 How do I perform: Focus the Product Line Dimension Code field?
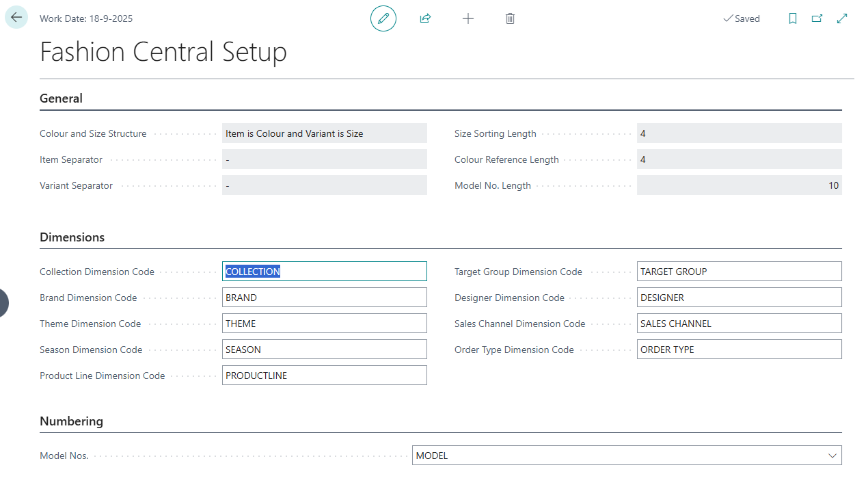point(324,376)
